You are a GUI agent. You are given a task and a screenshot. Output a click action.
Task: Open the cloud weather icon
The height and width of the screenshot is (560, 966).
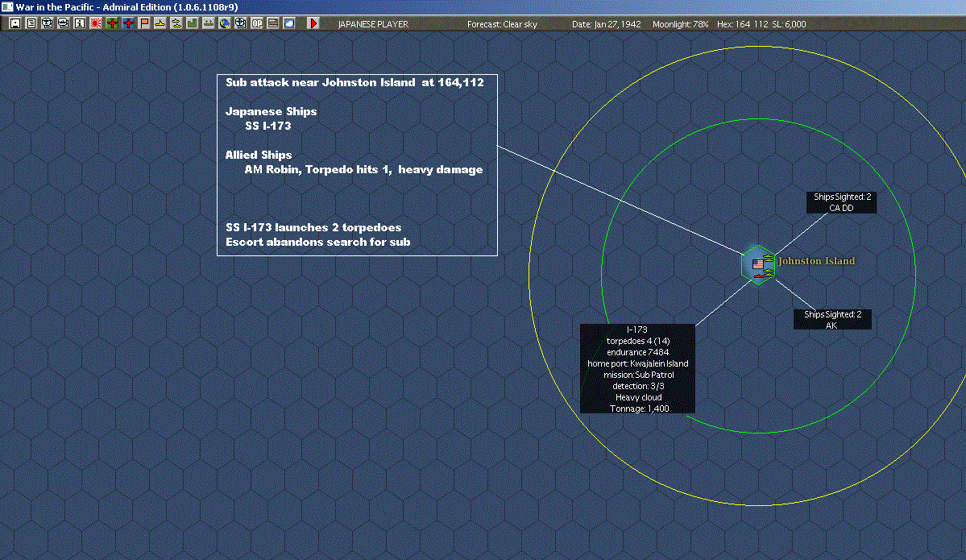pyautogui.click(x=289, y=23)
